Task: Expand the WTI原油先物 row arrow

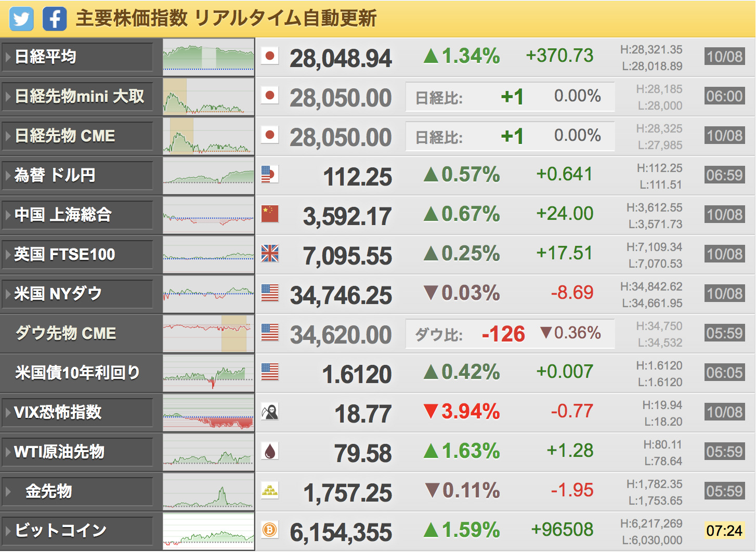Action: 8,452
